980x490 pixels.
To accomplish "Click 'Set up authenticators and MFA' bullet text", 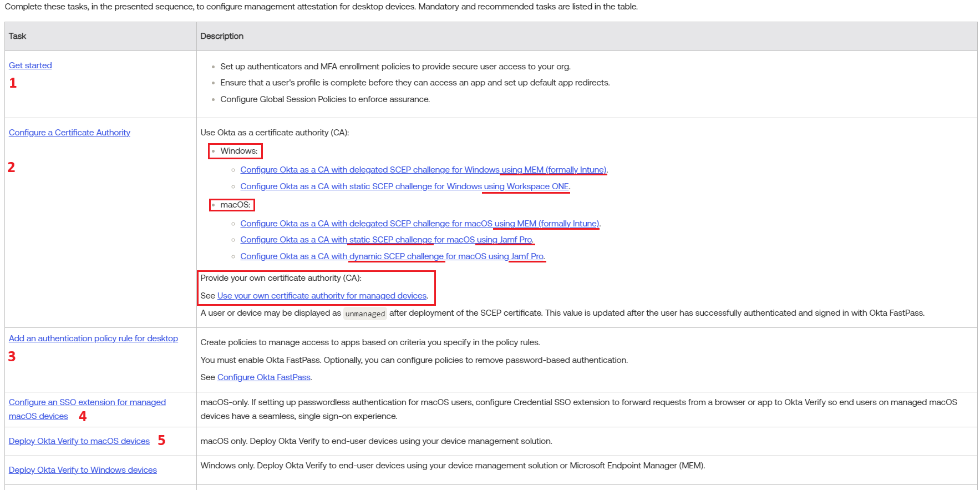I will tap(395, 67).
